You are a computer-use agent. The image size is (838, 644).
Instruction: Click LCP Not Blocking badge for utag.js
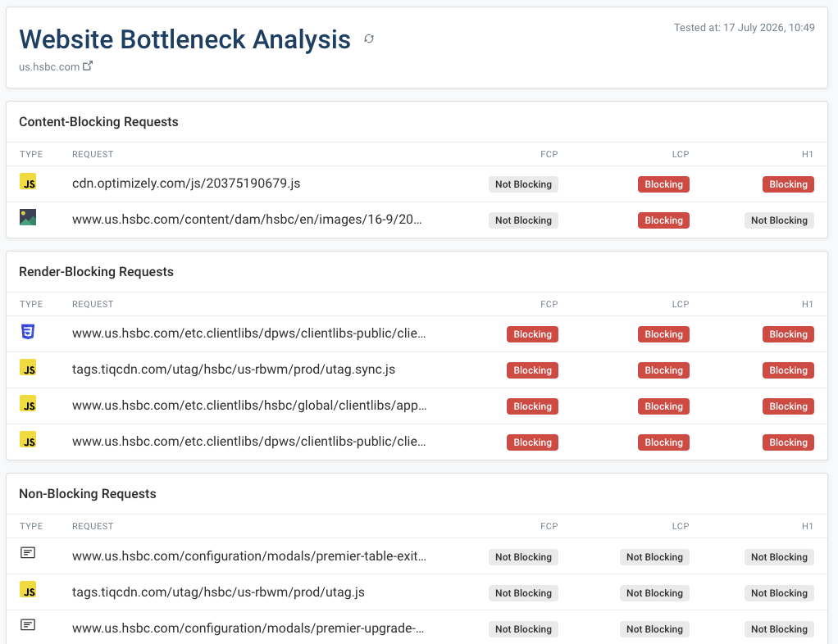(654, 592)
